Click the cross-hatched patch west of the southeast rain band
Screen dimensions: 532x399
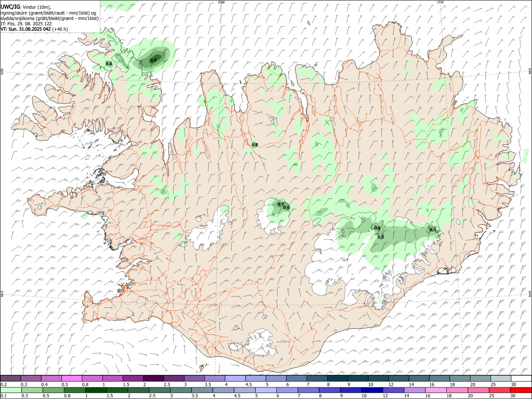click(342, 235)
